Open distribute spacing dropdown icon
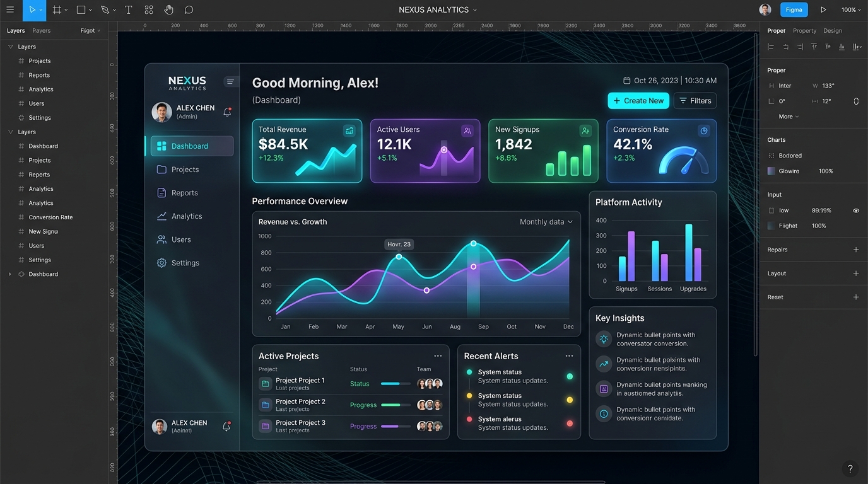The image size is (868, 484). pyautogui.click(x=857, y=47)
